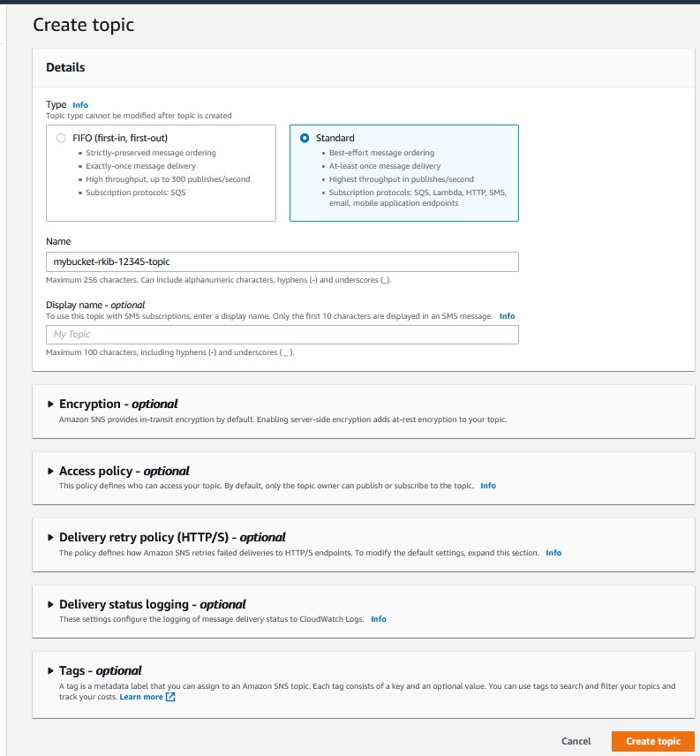The height and width of the screenshot is (756, 700).
Task: Click the Display name input field
Action: tap(282, 334)
